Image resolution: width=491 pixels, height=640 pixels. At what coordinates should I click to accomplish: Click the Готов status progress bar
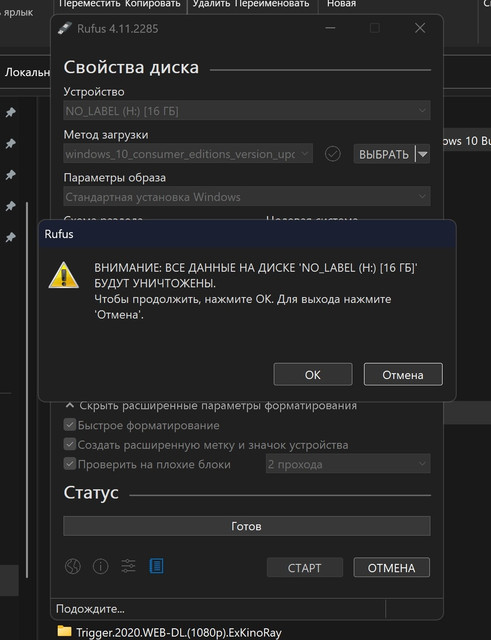pos(247,526)
